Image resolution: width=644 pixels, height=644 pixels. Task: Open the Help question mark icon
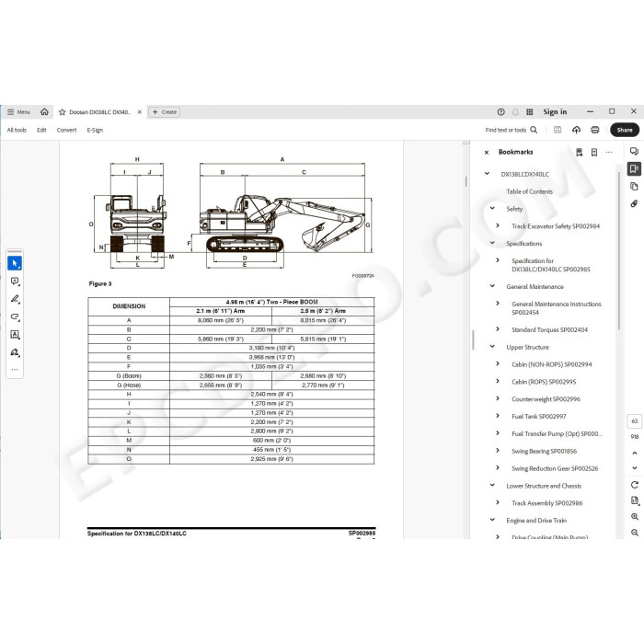(500, 111)
